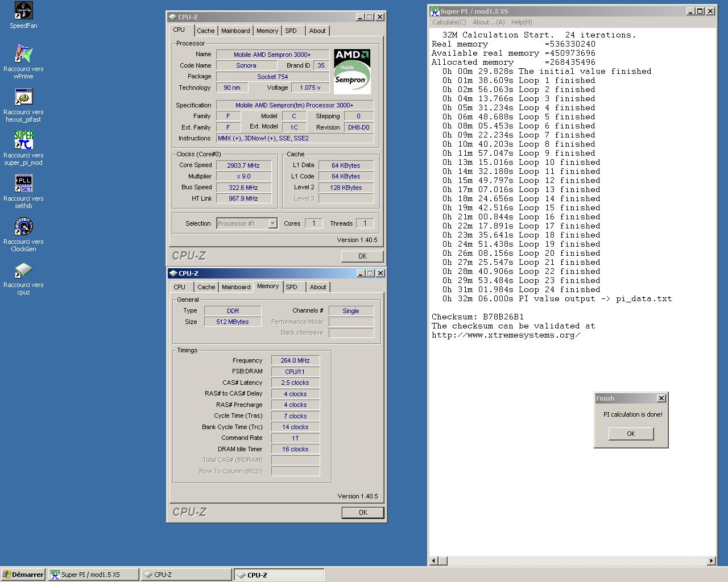Switch to second CPU-Z taskbar button

click(x=279, y=575)
